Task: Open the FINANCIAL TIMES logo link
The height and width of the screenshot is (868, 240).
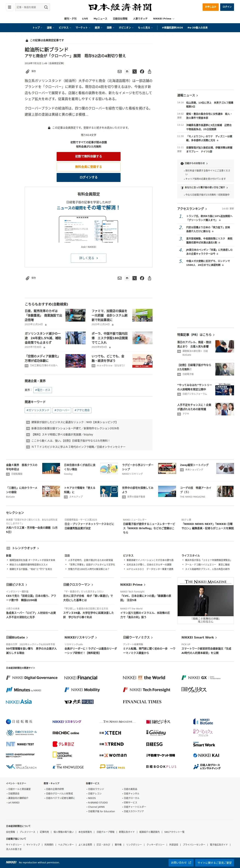Action: click(142, 702)
